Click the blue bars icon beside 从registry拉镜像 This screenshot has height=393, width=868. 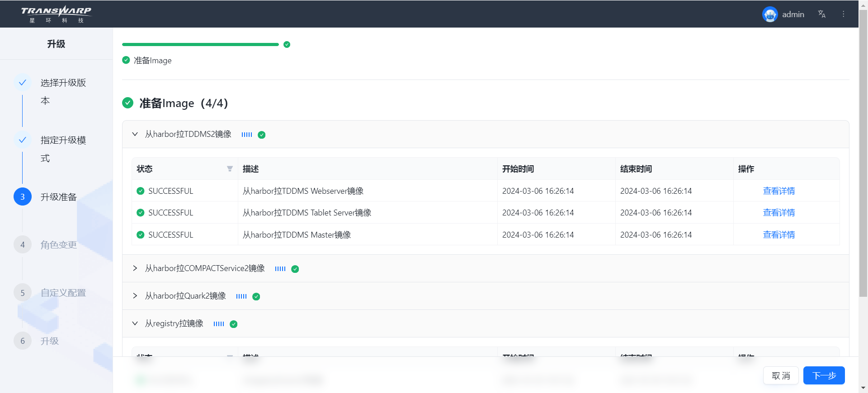[x=219, y=324]
